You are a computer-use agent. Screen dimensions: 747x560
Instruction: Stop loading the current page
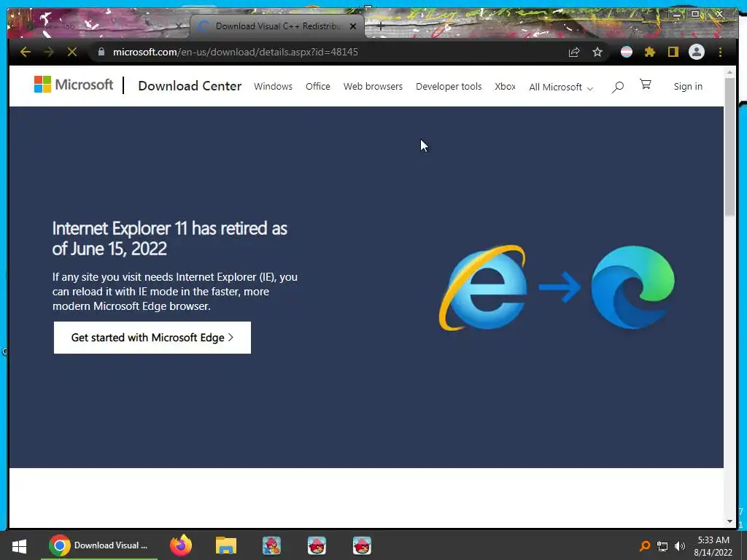pyautogui.click(x=72, y=52)
